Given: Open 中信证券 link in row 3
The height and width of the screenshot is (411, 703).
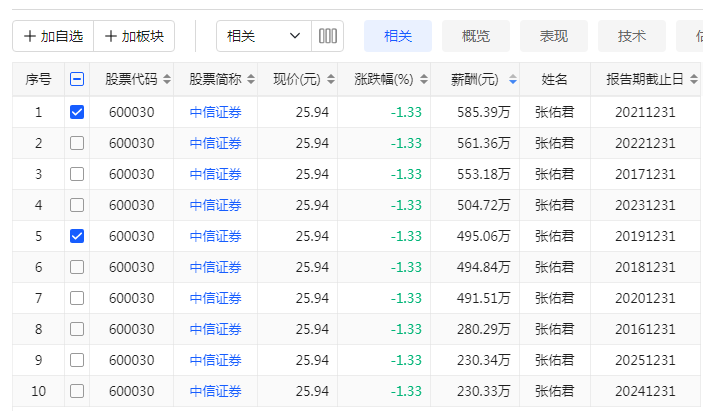Looking at the screenshot, I should coord(216,174).
